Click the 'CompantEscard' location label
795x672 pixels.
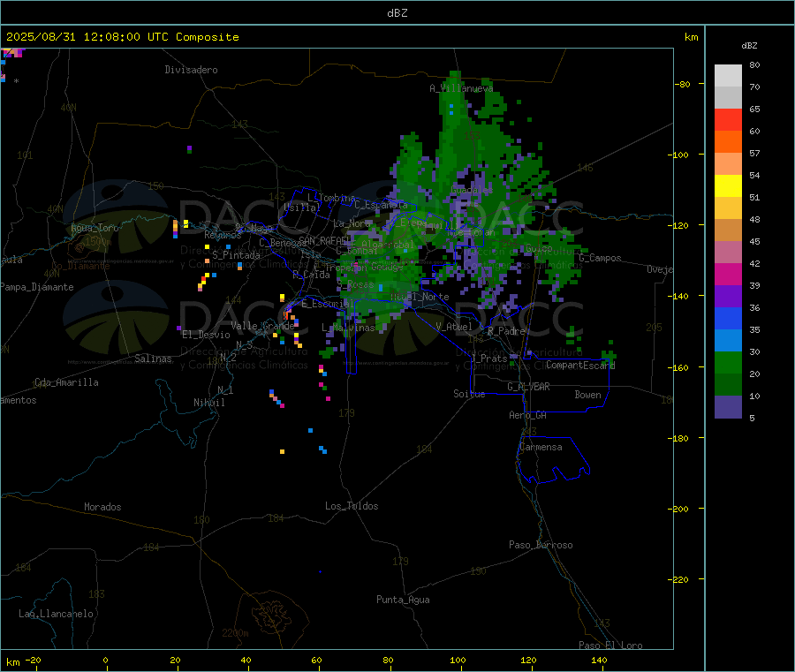[580, 365]
